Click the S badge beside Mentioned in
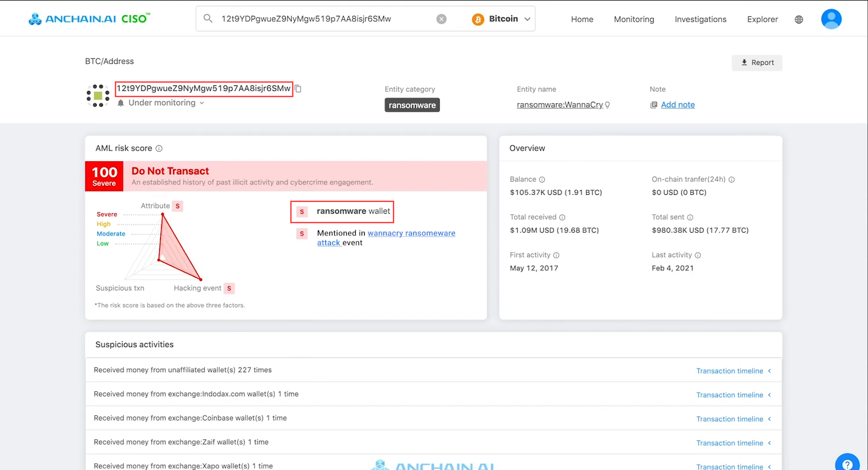868x470 pixels. point(302,234)
